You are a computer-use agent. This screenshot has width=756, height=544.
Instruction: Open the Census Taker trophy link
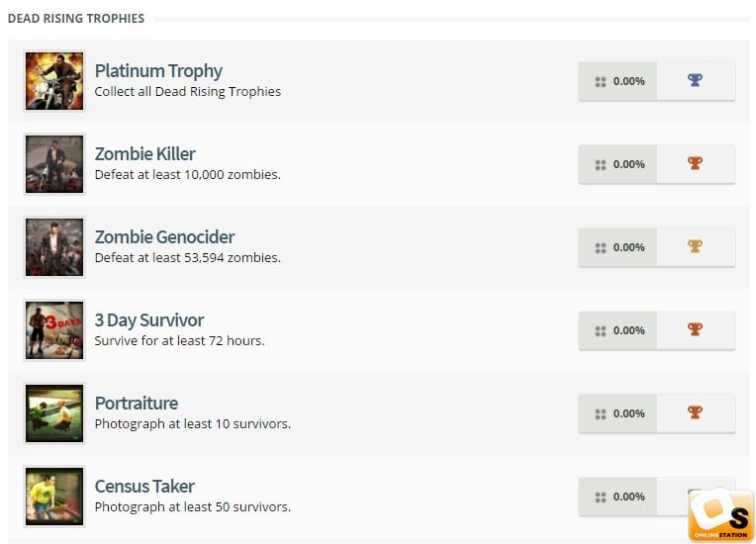144,487
